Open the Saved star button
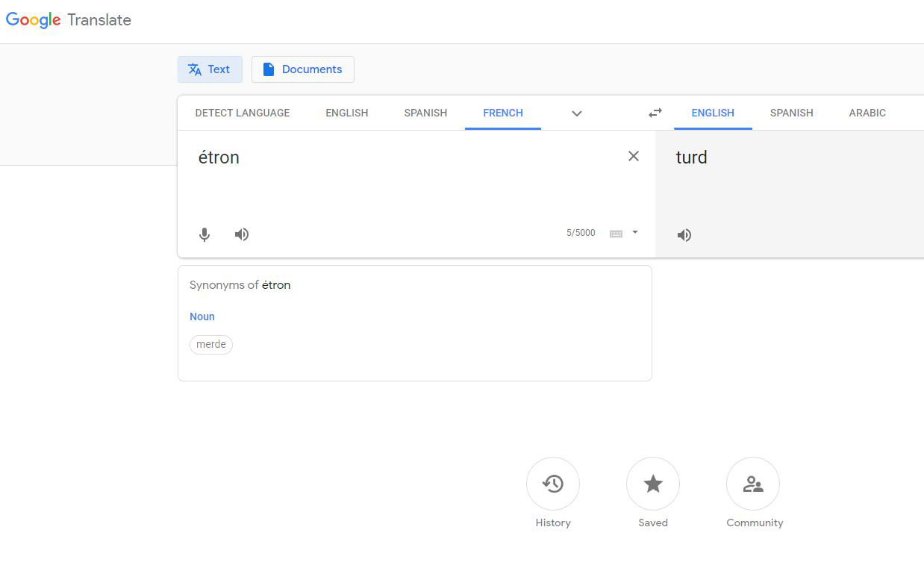Image resolution: width=924 pixels, height=577 pixels. 653,484
